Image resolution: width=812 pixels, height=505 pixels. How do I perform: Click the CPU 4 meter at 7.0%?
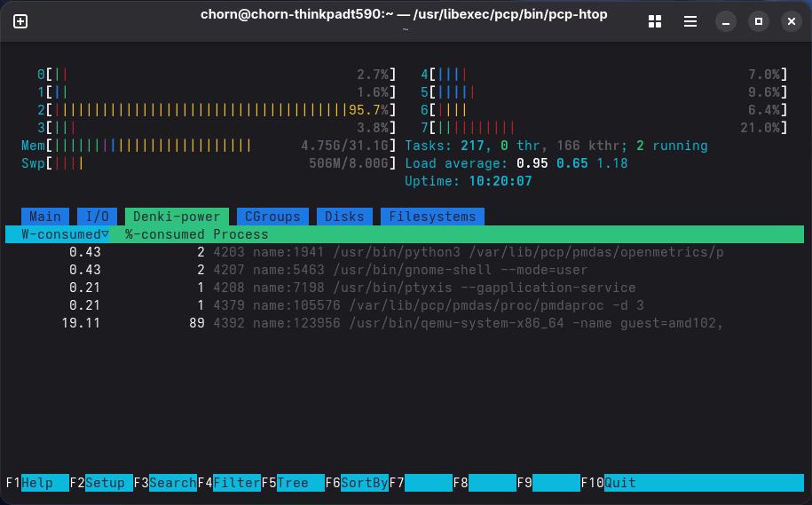pyautogui.click(x=603, y=75)
